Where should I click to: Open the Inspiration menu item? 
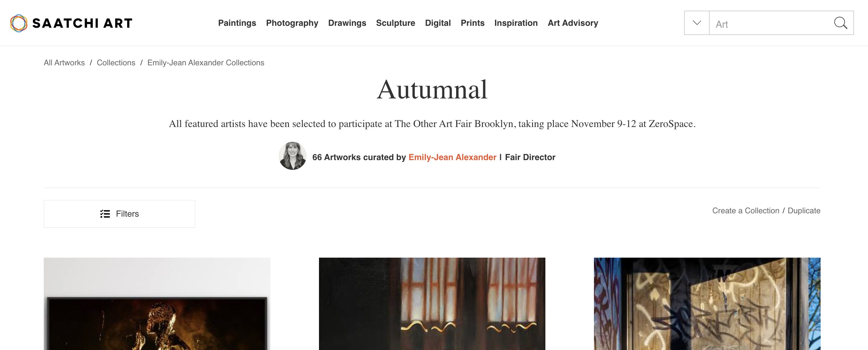click(516, 23)
